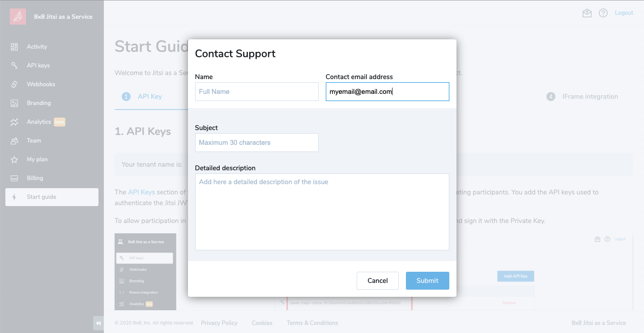Click the Activity icon in sidebar
644x333 pixels.
click(14, 47)
